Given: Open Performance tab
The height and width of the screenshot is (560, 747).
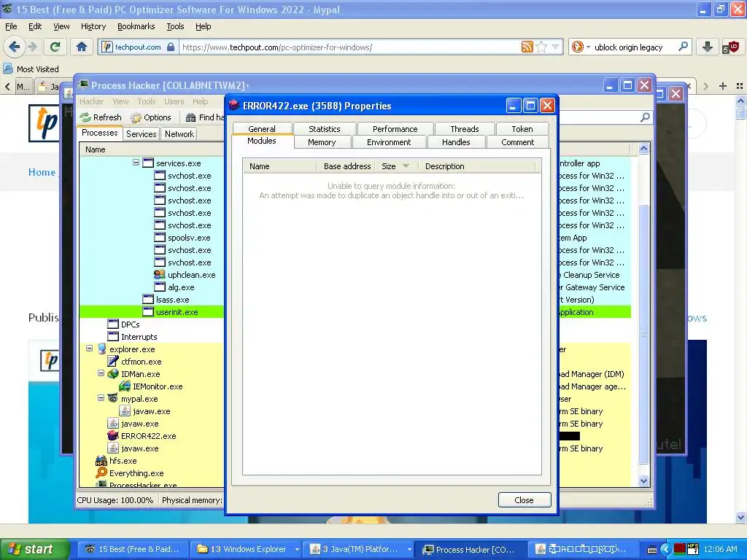Looking at the screenshot, I should click(395, 128).
